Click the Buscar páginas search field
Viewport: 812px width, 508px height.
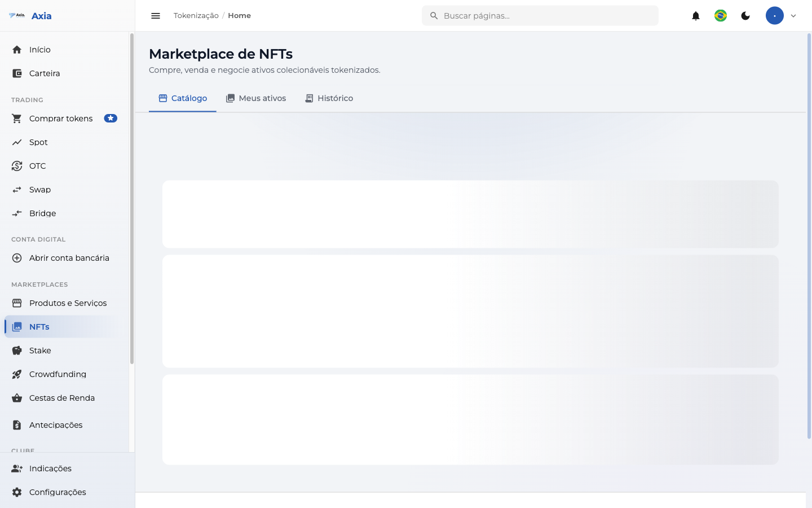pos(540,16)
